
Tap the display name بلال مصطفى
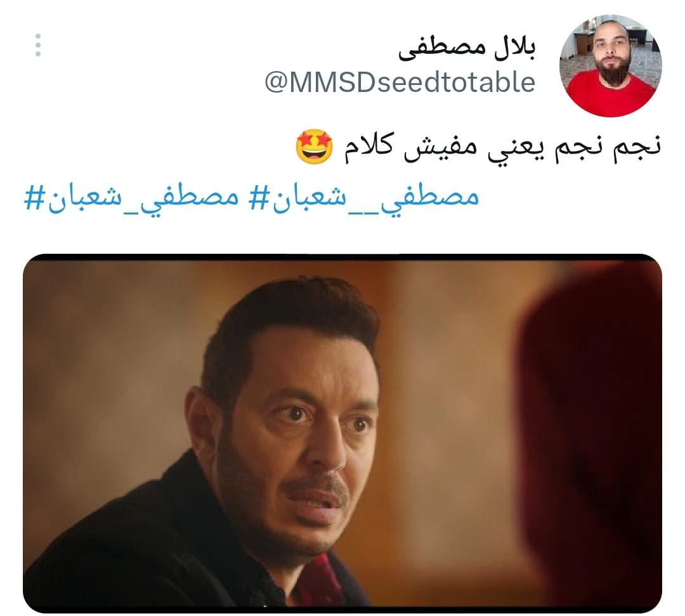(x=467, y=48)
